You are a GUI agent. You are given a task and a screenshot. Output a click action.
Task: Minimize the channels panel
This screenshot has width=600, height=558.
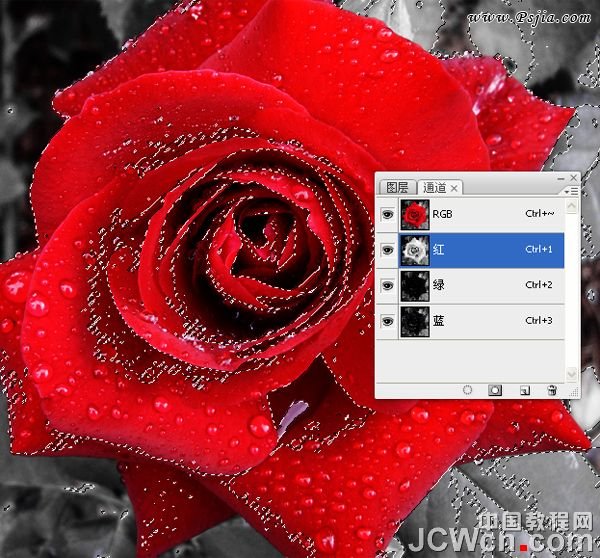point(561,178)
